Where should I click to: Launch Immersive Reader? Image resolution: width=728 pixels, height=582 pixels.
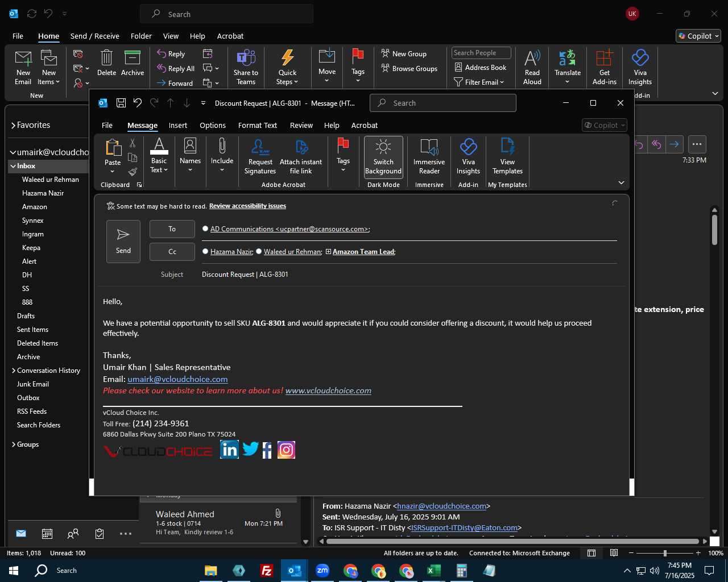point(429,156)
